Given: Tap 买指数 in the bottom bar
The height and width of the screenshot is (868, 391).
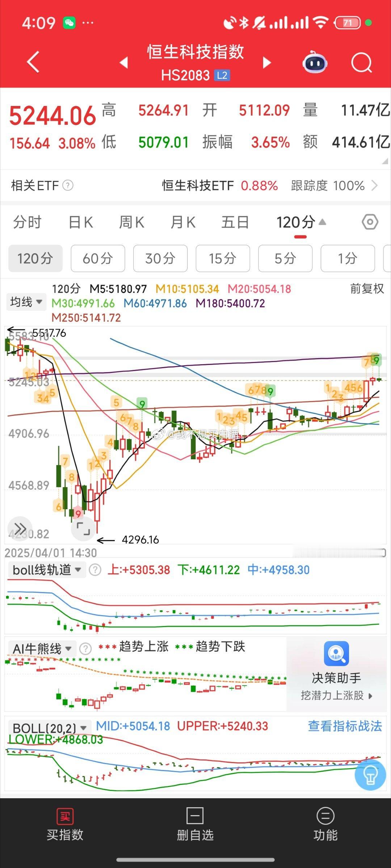Looking at the screenshot, I should coord(65,825).
